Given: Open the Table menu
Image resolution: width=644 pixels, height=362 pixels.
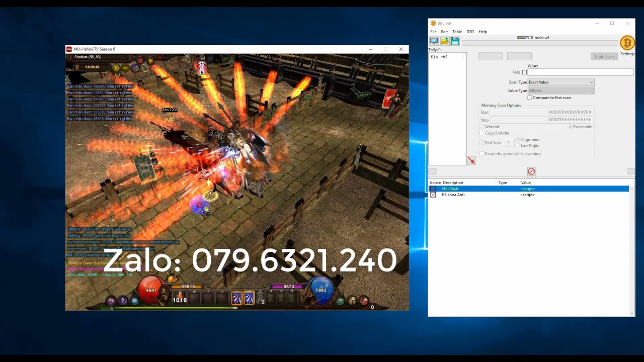Looking at the screenshot, I should pyautogui.click(x=457, y=32).
